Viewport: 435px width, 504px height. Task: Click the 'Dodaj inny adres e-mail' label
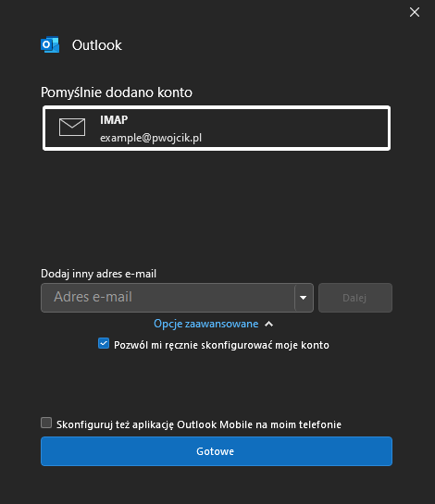point(98,274)
